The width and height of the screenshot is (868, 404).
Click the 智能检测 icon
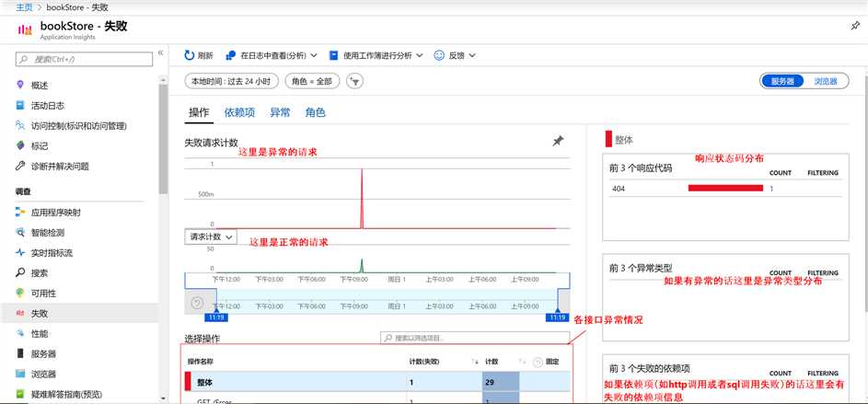(x=20, y=233)
